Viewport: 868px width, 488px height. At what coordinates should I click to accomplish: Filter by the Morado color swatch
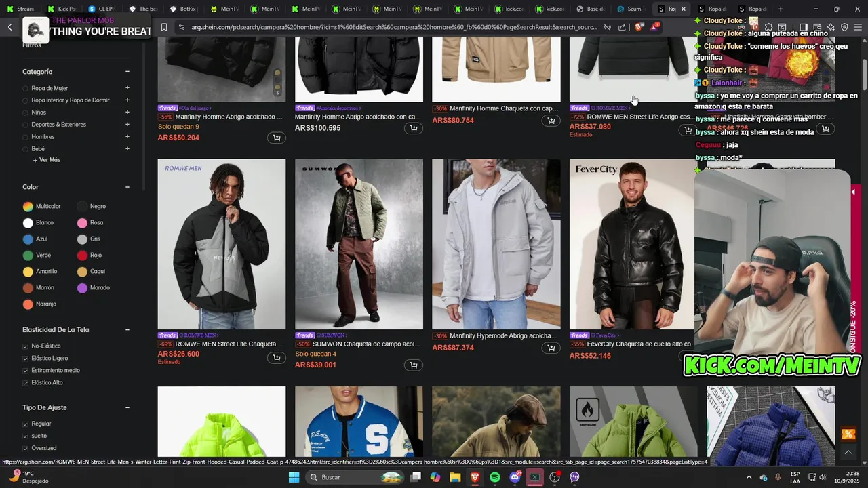(x=82, y=288)
